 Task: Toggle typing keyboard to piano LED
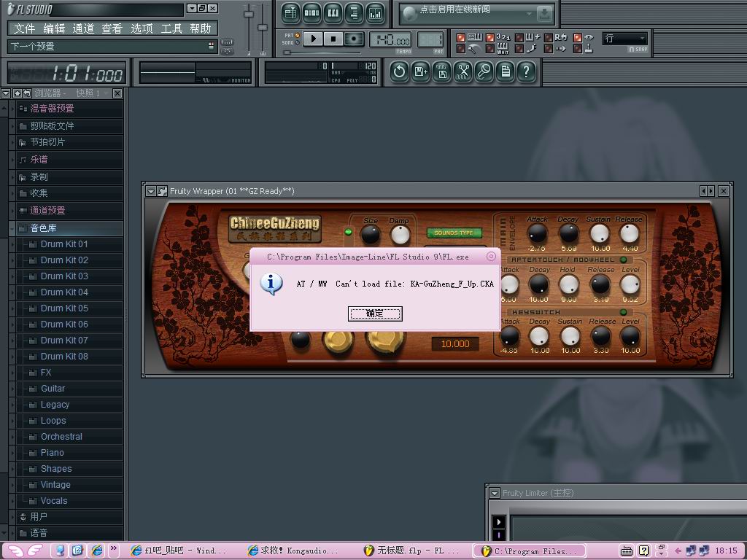tap(461, 37)
